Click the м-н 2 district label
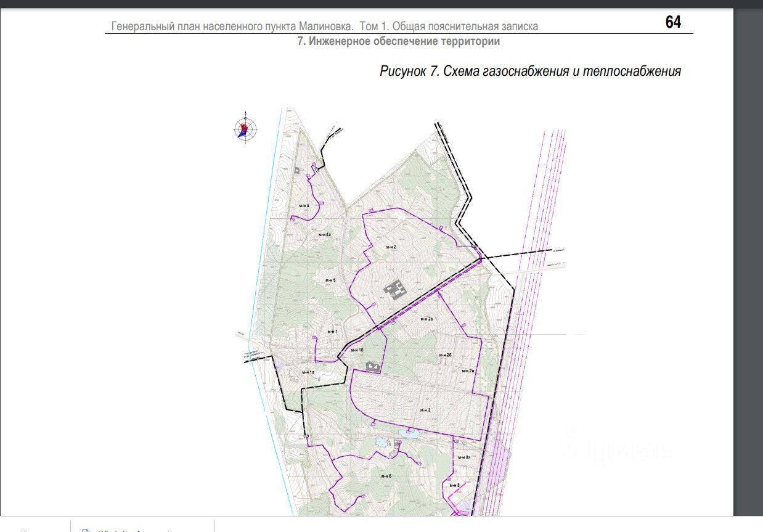The height and width of the screenshot is (532, 763). [391, 247]
